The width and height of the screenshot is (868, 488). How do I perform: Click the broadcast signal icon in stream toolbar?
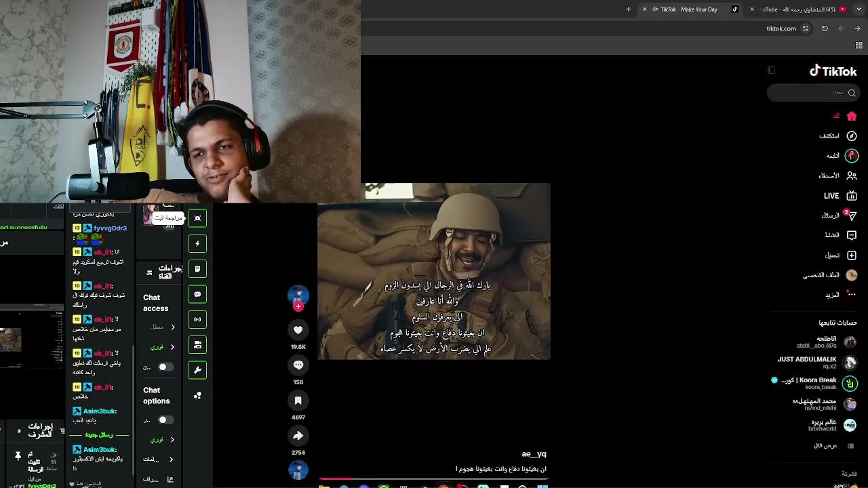pyautogui.click(x=197, y=319)
